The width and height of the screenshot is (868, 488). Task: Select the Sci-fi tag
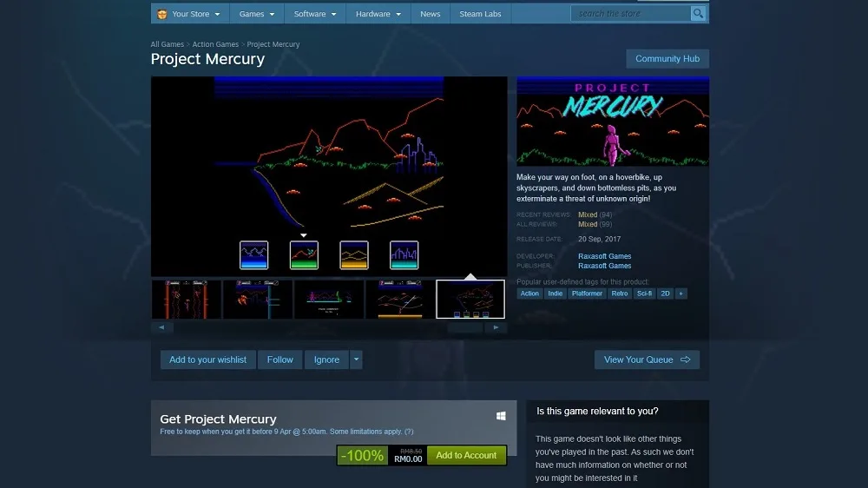[644, 293]
